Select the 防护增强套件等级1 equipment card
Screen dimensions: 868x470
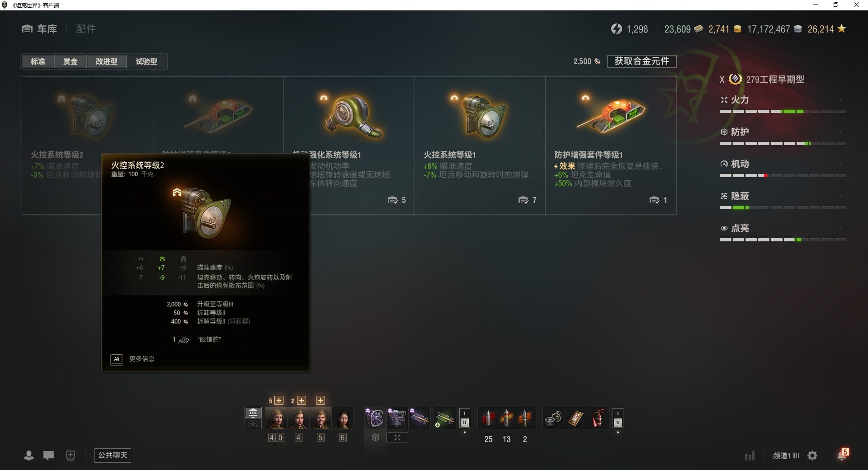point(611,146)
